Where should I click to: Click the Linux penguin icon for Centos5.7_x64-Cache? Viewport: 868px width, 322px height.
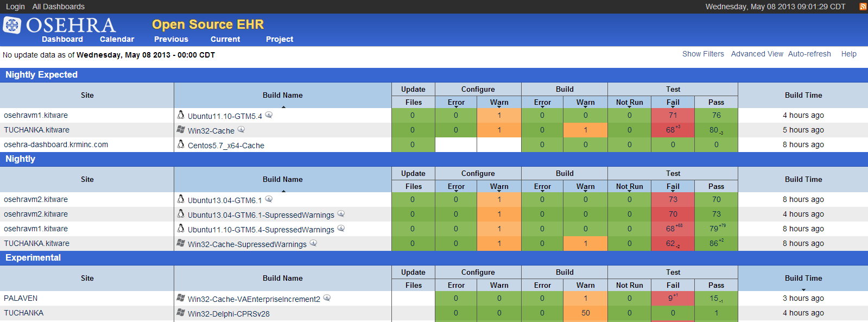click(181, 144)
